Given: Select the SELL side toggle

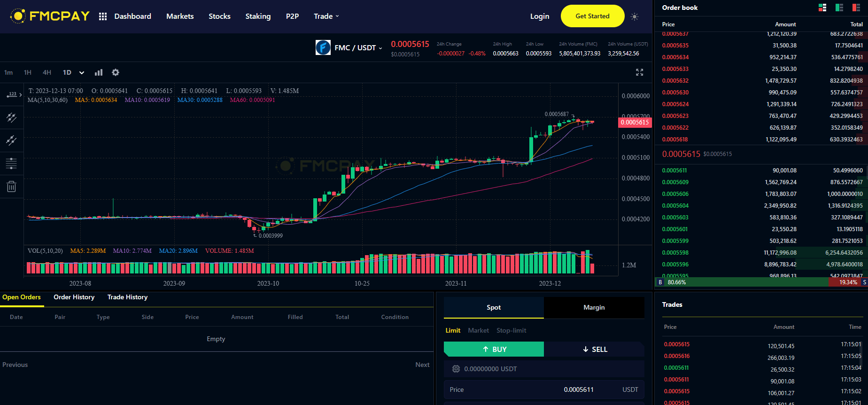Looking at the screenshot, I should pyautogui.click(x=594, y=349).
